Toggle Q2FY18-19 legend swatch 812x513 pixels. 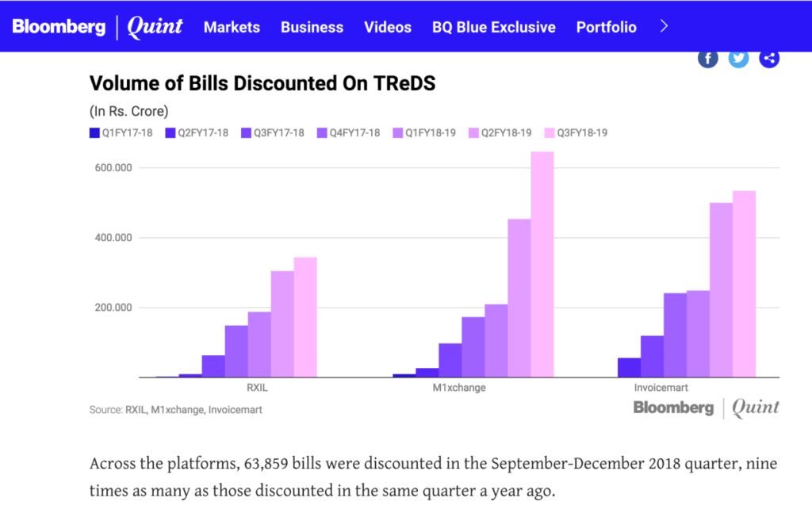point(474,133)
